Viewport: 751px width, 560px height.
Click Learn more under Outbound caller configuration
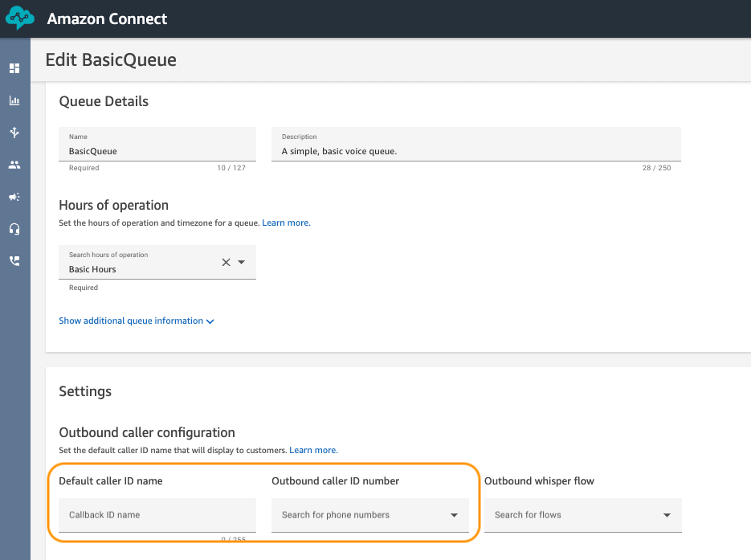tap(313, 450)
